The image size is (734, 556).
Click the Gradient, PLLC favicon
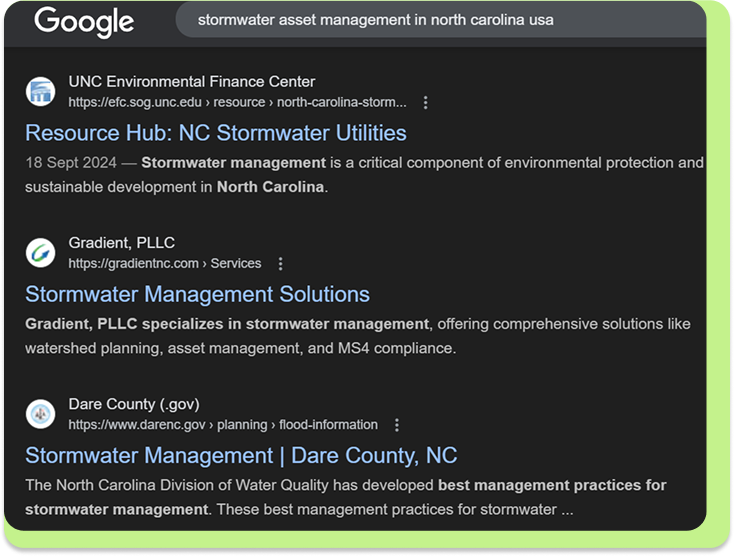[x=41, y=253]
